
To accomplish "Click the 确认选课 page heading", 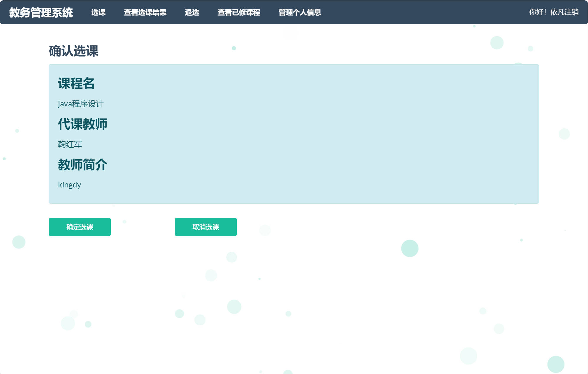I will pos(74,52).
